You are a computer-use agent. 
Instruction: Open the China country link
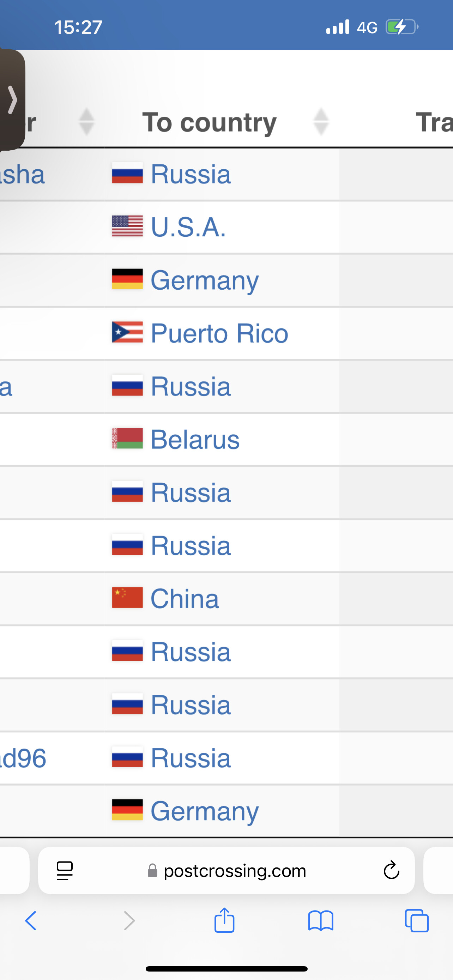185,599
